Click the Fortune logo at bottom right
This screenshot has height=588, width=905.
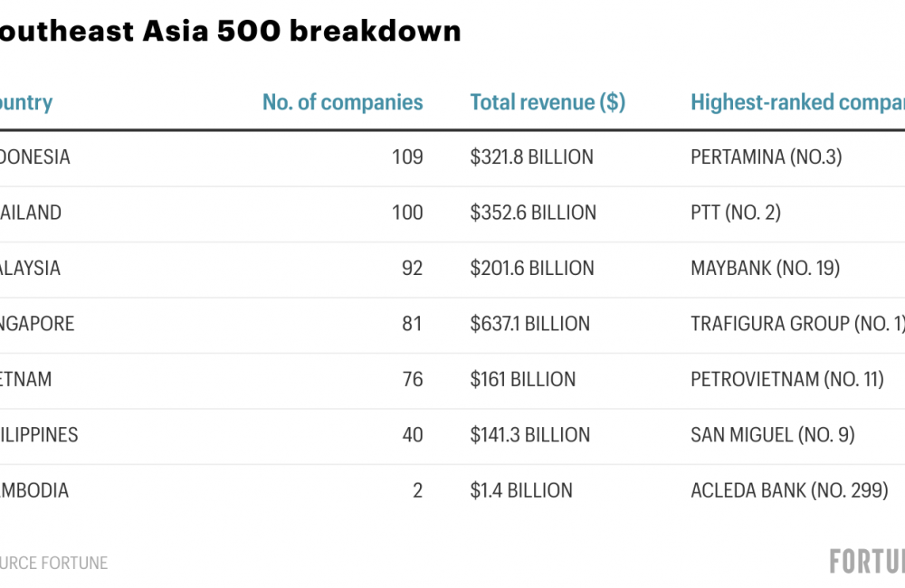[867, 562]
